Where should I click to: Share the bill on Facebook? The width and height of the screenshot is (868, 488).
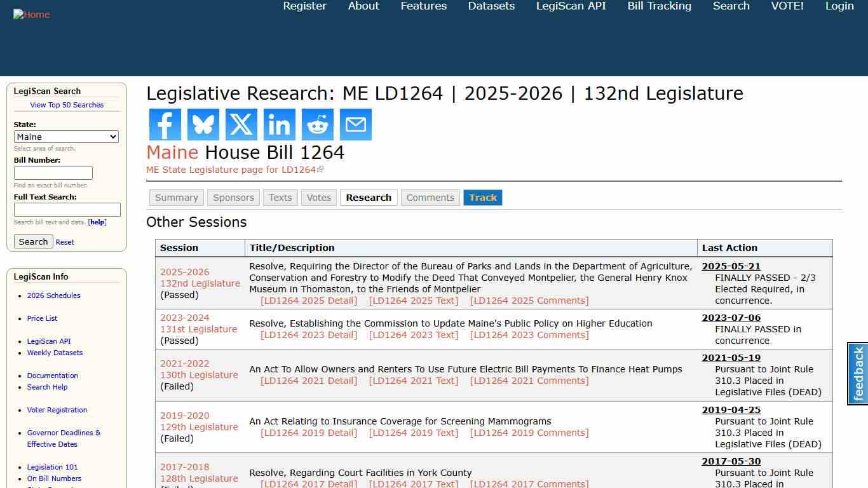pos(165,125)
